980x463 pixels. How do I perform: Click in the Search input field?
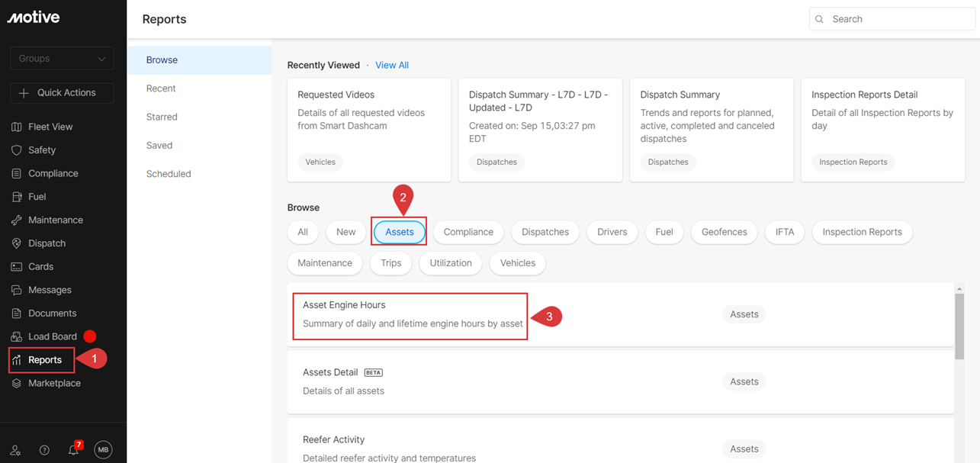pyautogui.click(x=892, y=19)
